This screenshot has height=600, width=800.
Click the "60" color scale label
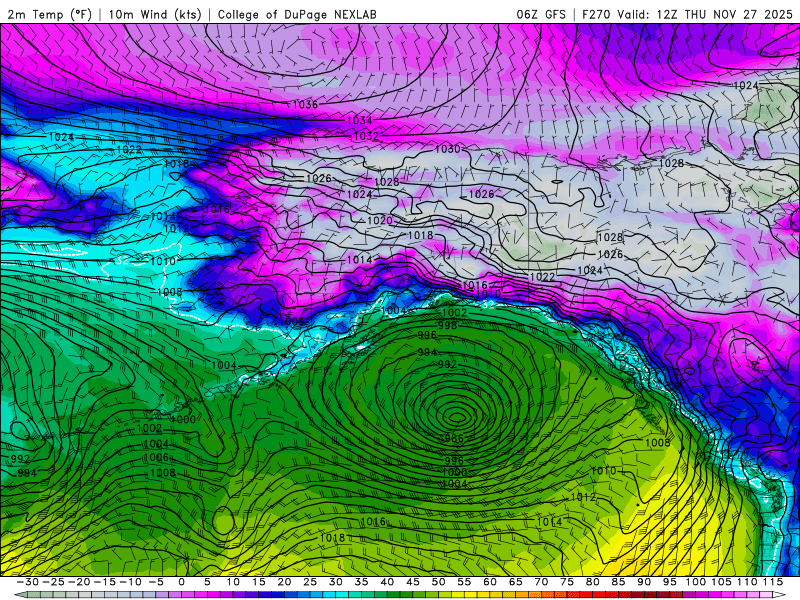tap(490, 582)
